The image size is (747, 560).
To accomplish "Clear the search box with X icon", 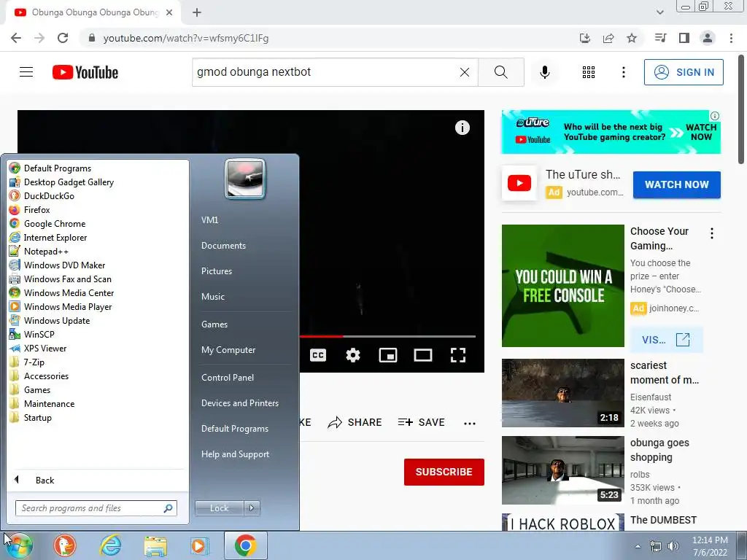I will click(x=465, y=72).
